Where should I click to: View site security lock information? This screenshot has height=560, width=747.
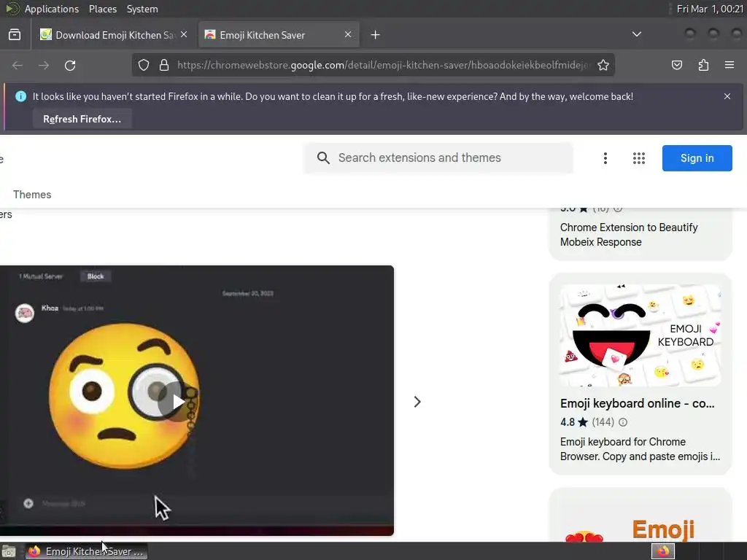click(164, 65)
